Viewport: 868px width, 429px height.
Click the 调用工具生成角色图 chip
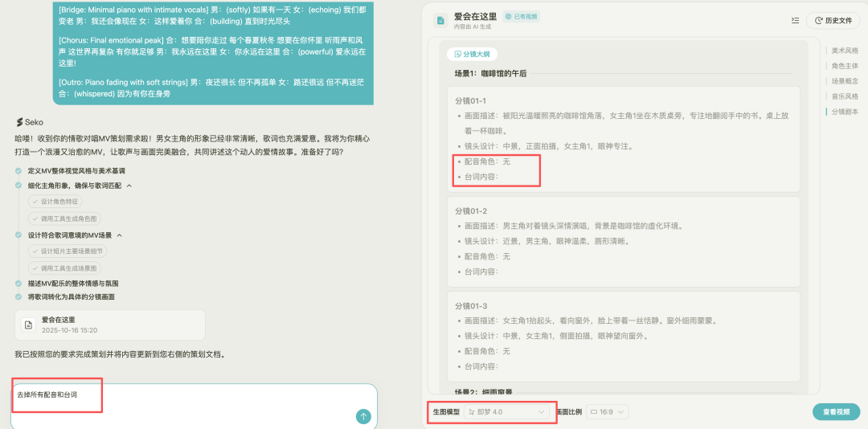tap(64, 219)
